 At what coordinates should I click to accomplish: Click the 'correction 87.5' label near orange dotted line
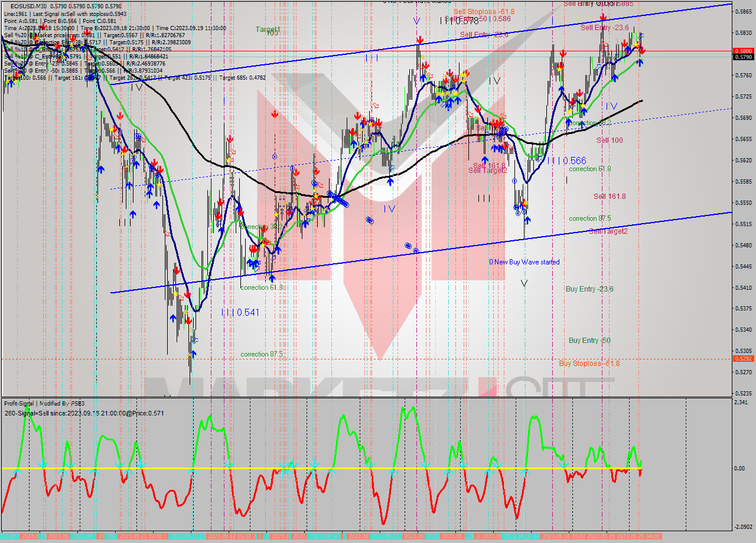261,354
